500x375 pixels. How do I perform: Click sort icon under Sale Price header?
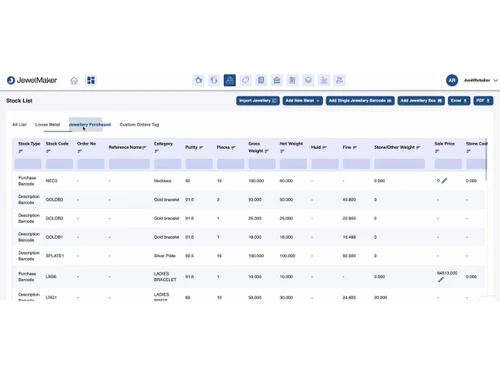437,151
